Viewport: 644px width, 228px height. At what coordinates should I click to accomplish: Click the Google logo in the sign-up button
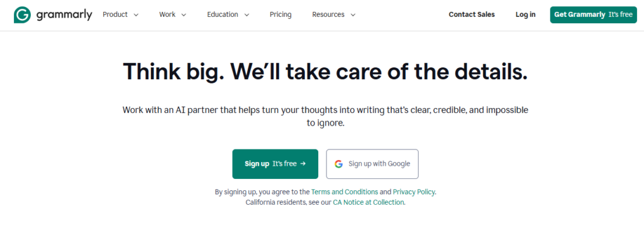tap(338, 164)
